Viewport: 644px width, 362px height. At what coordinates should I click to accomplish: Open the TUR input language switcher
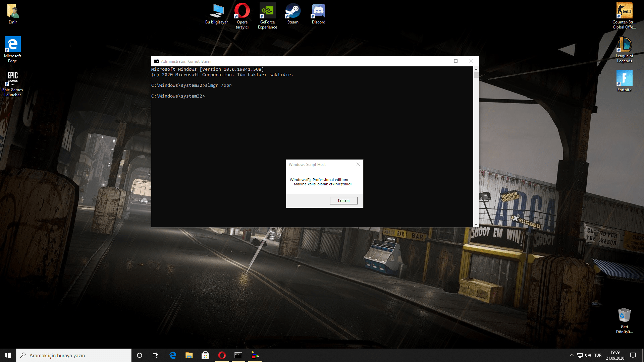point(598,355)
